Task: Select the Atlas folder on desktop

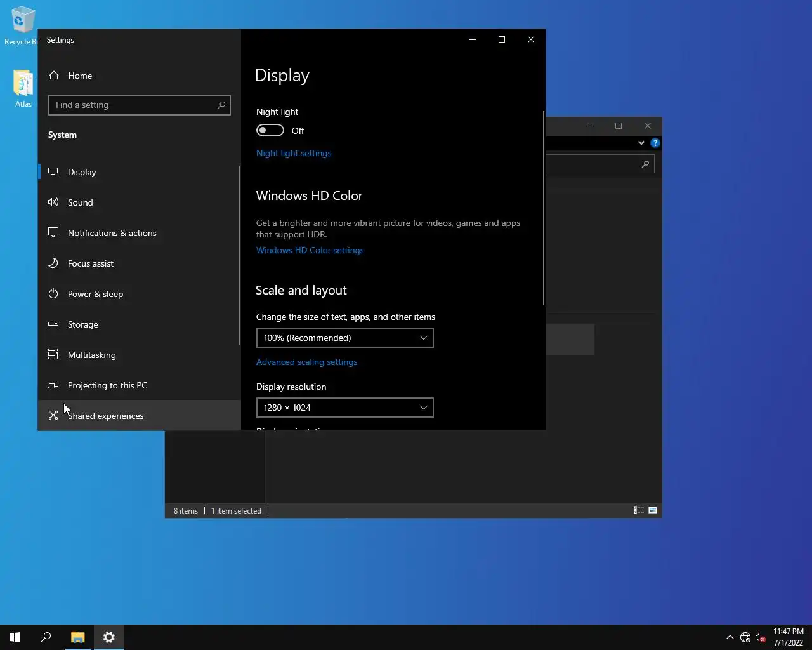Action: click(x=23, y=88)
